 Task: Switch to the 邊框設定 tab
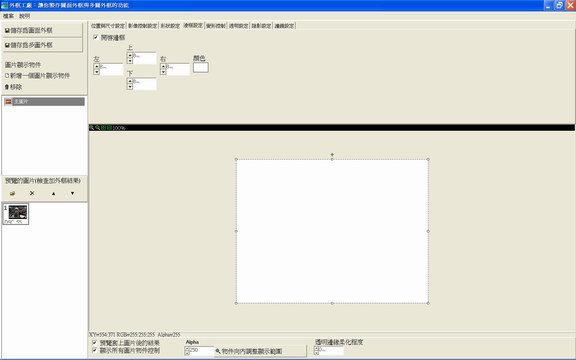coord(193,25)
